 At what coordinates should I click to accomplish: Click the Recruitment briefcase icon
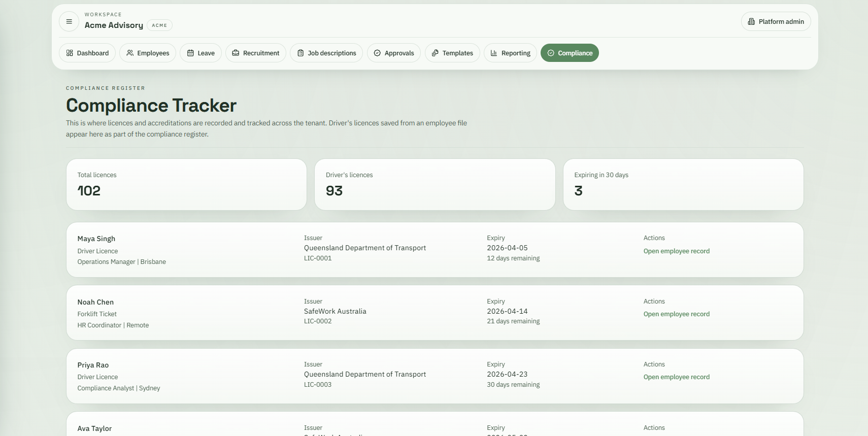tap(236, 53)
